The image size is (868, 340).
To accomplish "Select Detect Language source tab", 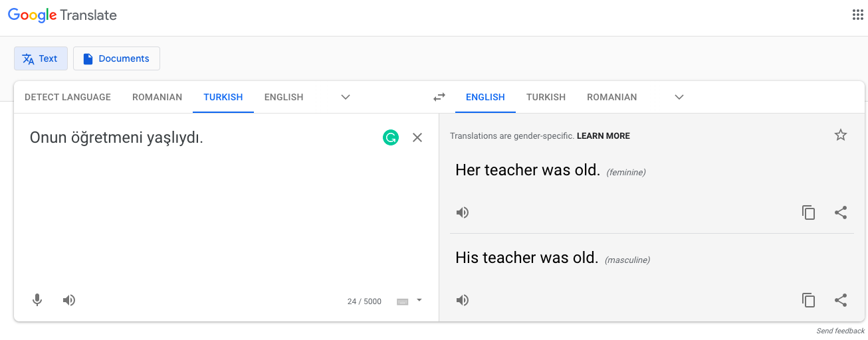I will pyautogui.click(x=68, y=97).
